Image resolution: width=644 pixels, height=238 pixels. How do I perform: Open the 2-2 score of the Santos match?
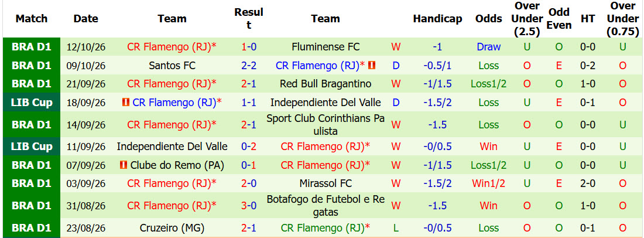249,65
